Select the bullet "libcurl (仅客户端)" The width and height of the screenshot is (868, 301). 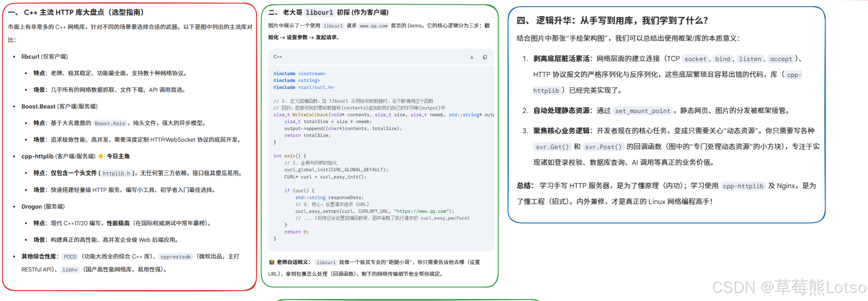(x=45, y=57)
